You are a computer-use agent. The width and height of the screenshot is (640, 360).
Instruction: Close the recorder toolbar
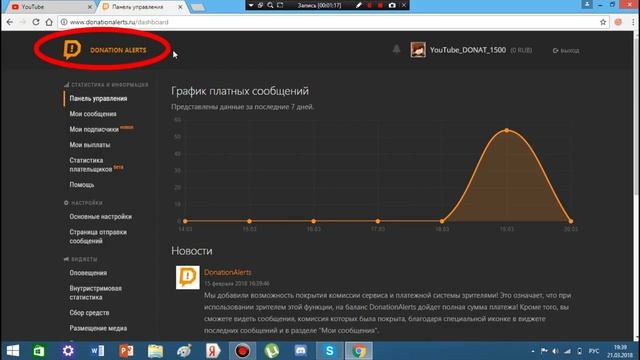(x=404, y=5)
